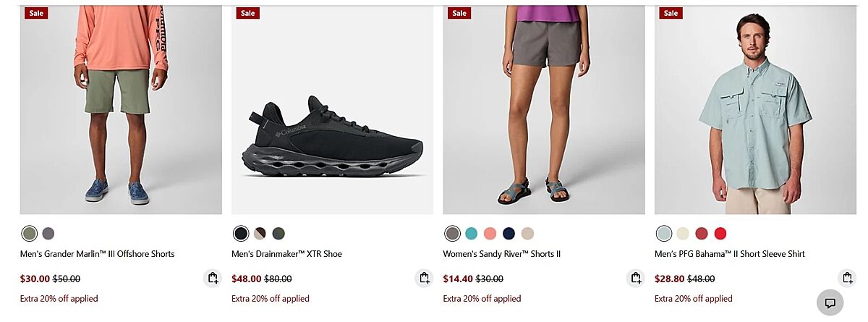Open Men's Drainmaker XTR Shoe product link
The image size is (868, 322).
click(x=286, y=254)
